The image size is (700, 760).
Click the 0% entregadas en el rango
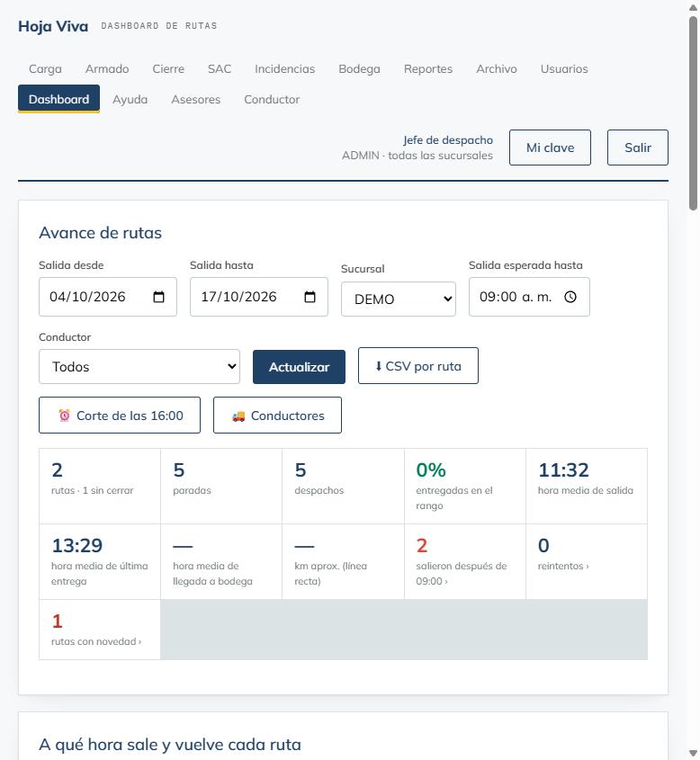tap(465, 486)
